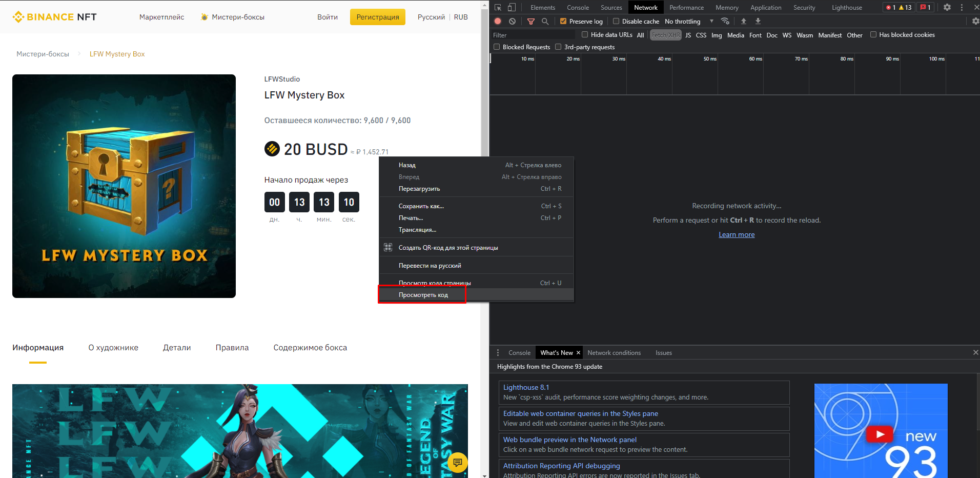The width and height of the screenshot is (980, 478).
Task: Toggle the network filter funnel icon
Action: 531,21
